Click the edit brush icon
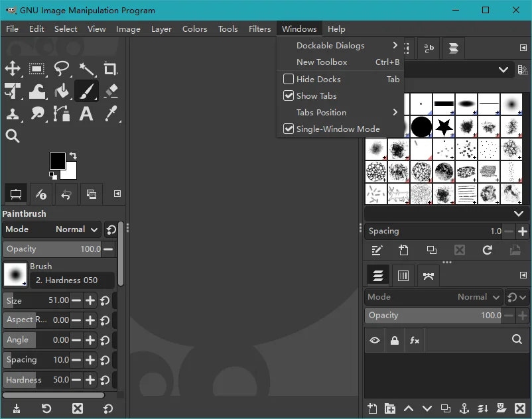This screenshot has width=532, height=419. [x=377, y=250]
